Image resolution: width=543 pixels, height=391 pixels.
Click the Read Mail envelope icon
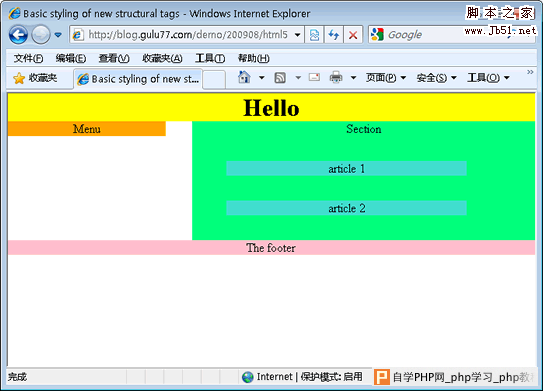pos(314,77)
